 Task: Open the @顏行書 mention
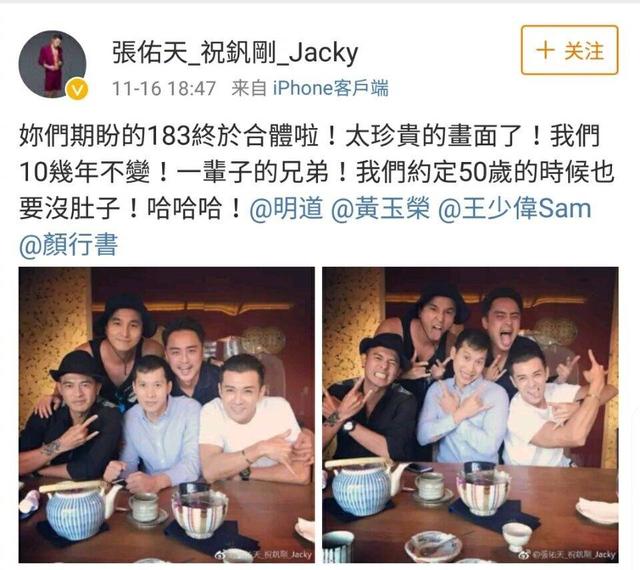[x=69, y=245]
